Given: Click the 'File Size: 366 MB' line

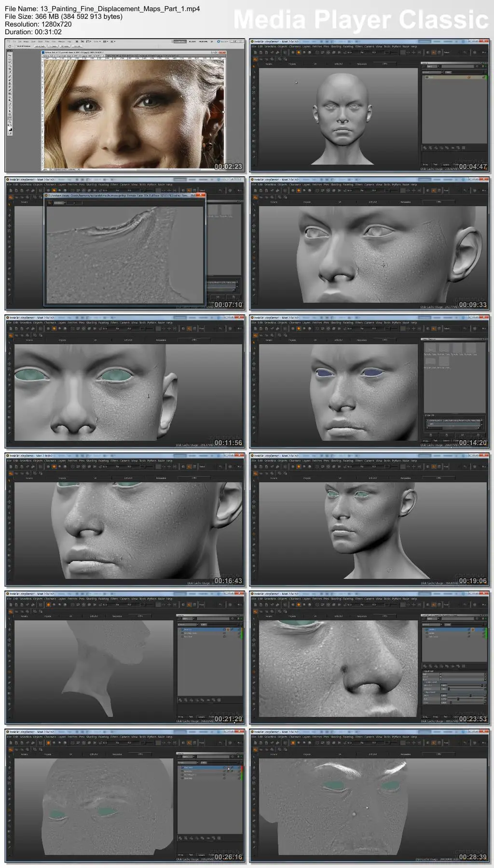Looking at the screenshot, I should tap(64, 16).
